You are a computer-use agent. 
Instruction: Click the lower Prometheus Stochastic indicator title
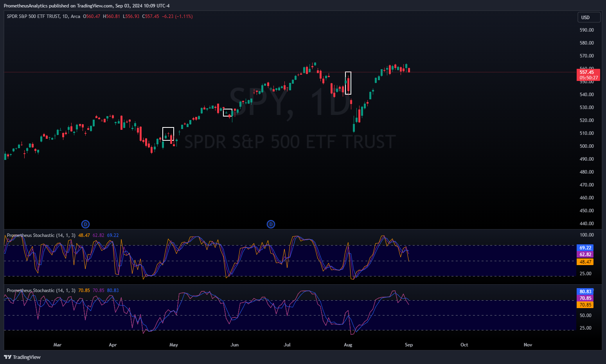41,290
